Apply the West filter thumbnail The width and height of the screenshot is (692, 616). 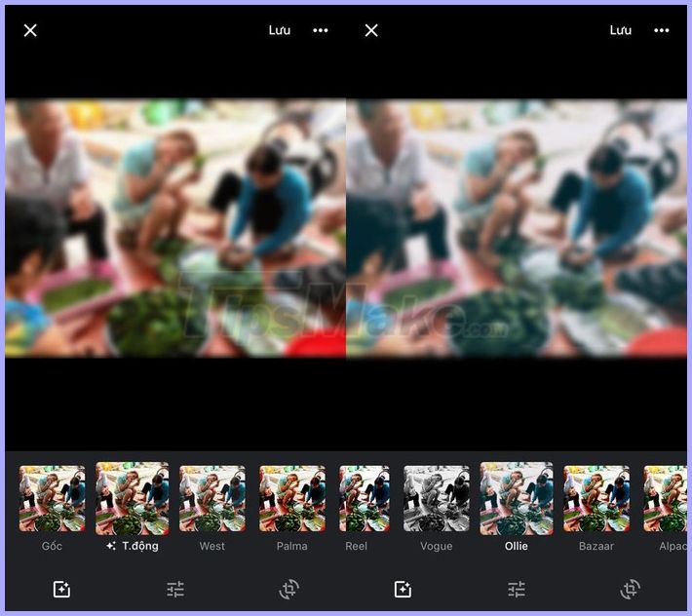pyautogui.click(x=211, y=499)
